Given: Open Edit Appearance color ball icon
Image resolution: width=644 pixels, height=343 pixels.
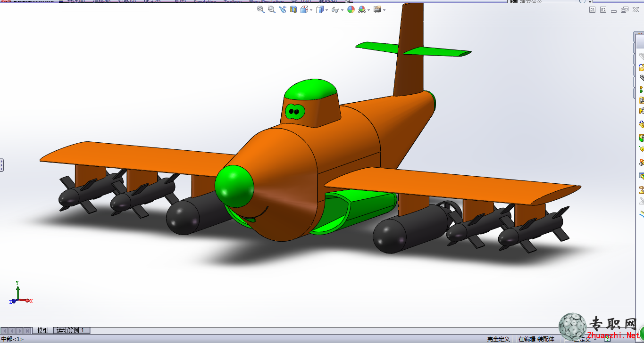Looking at the screenshot, I should tap(351, 9).
